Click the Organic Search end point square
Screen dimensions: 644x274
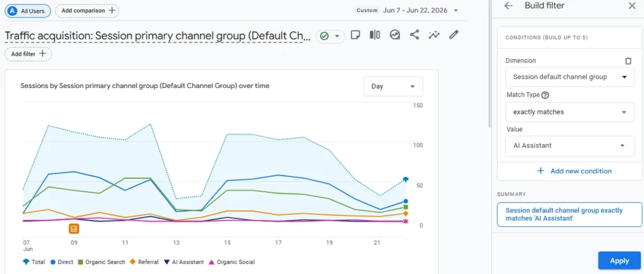pyautogui.click(x=406, y=207)
